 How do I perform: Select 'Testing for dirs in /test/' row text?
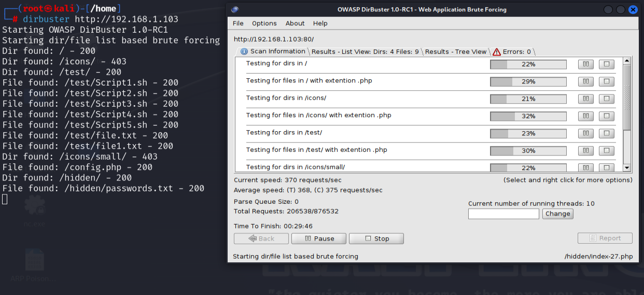click(x=284, y=133)
